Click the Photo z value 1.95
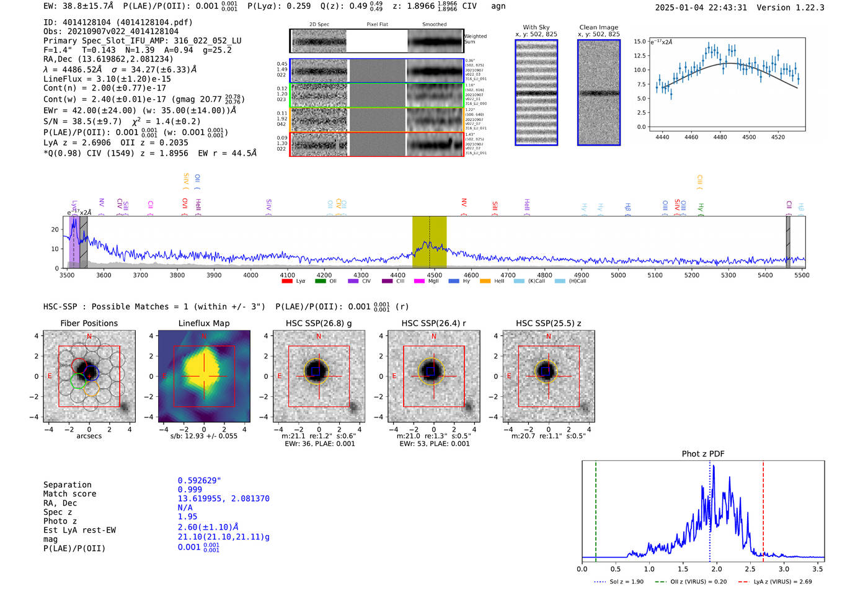 (187, 517)
